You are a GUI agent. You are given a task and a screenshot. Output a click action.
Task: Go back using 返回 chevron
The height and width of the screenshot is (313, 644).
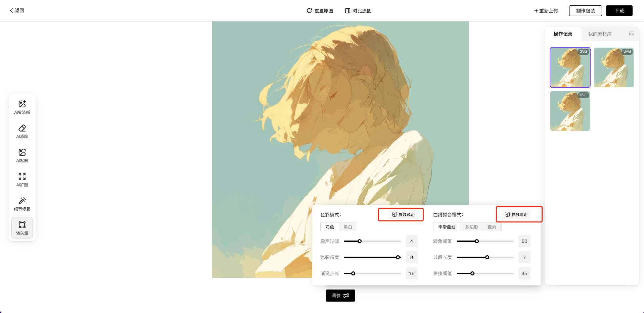(x=12, y=10)
